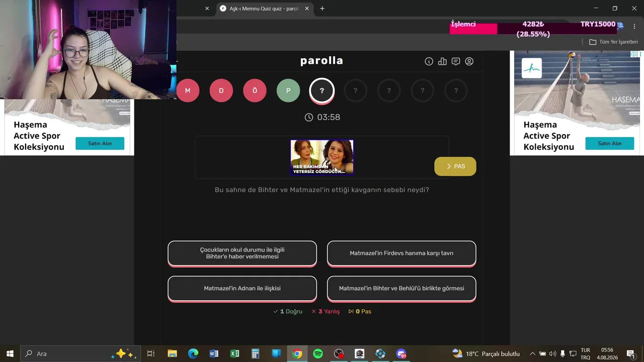
Task: Click the quiz question text about Bihter
Action: 322,190
